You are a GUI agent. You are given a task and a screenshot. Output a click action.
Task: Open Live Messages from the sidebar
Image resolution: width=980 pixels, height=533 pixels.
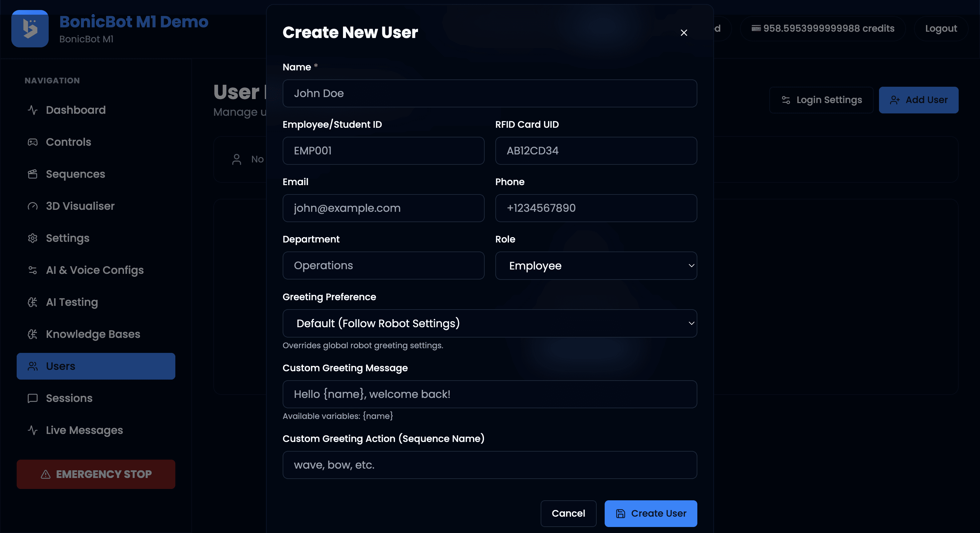pyautogui.click(x=83, y=430)
